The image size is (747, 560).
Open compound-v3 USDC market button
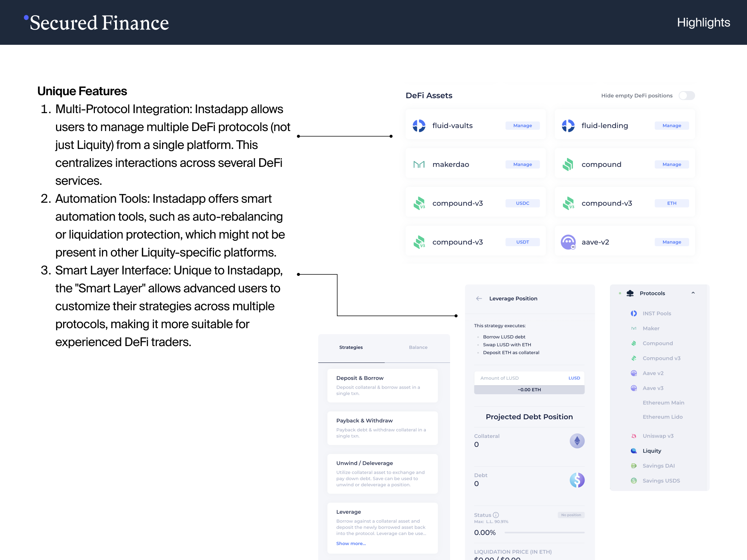[523, 203]
